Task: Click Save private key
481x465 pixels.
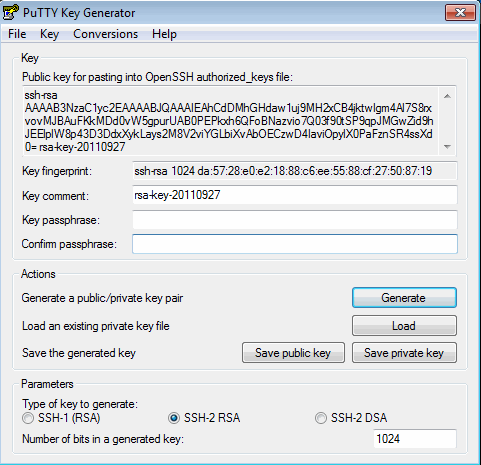Action: pyautogui.click(x=404, y=353)
